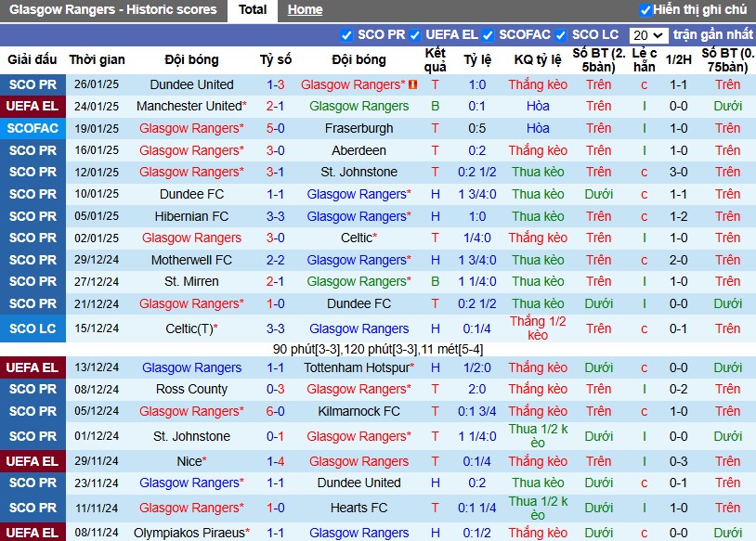The height and width of the screenshot is (541, 756).
Task: Click the red card icon beside Glasgow Rangers
Action: (412, 84)
